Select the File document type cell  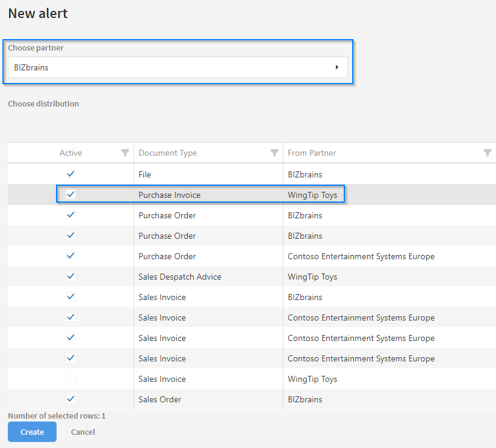[x=144, y=174]
